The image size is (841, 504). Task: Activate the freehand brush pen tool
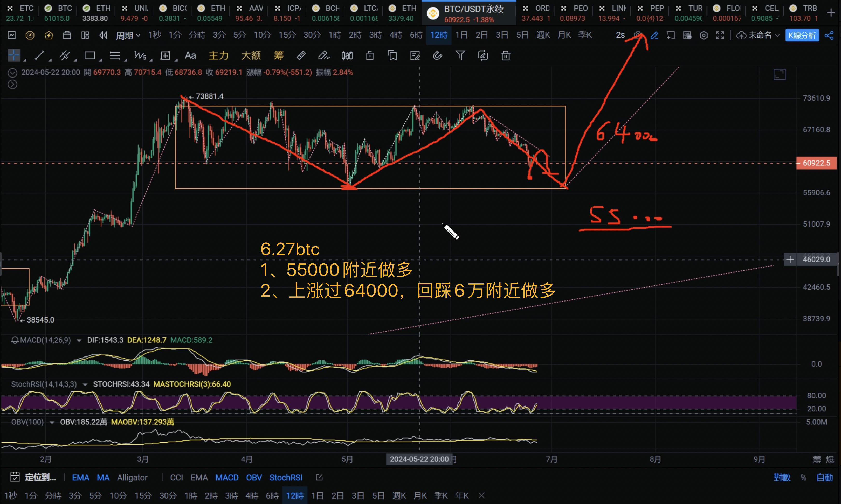point(324,55)
